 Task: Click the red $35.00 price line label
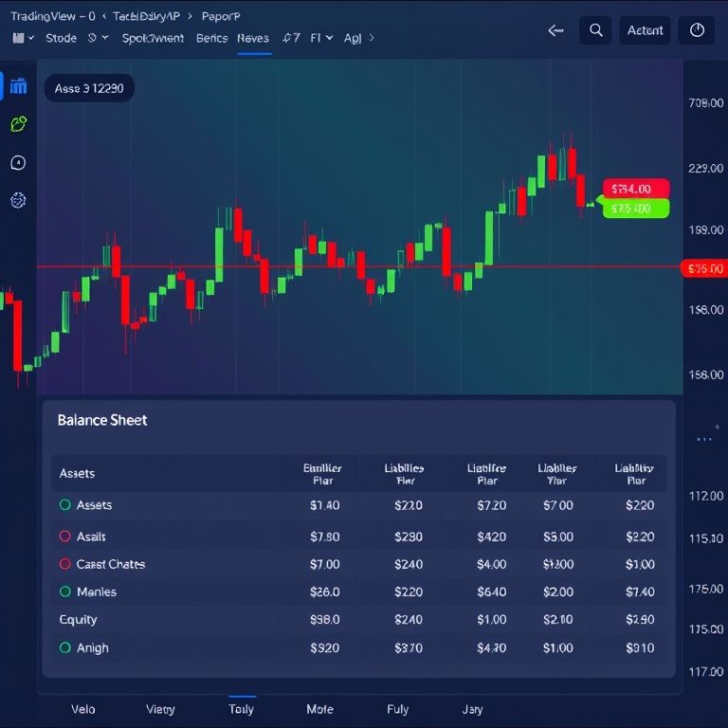click(x=704, y=269)
